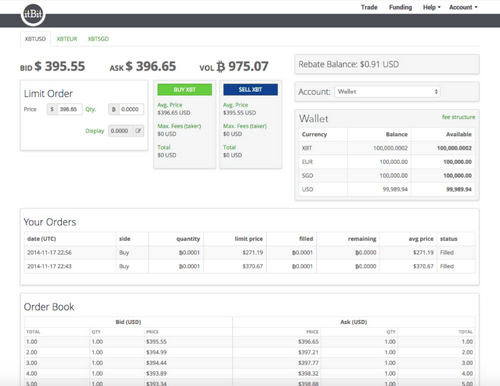The height and width of the screenshot is (386, 500).
Task: Click the VOL 975.07 value
Action: pos(234,66)
